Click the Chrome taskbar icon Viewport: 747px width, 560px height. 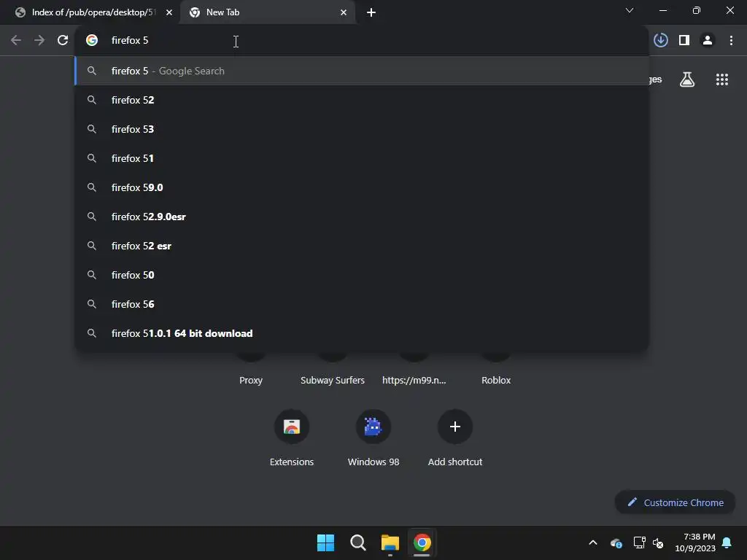tap(422, 542)
